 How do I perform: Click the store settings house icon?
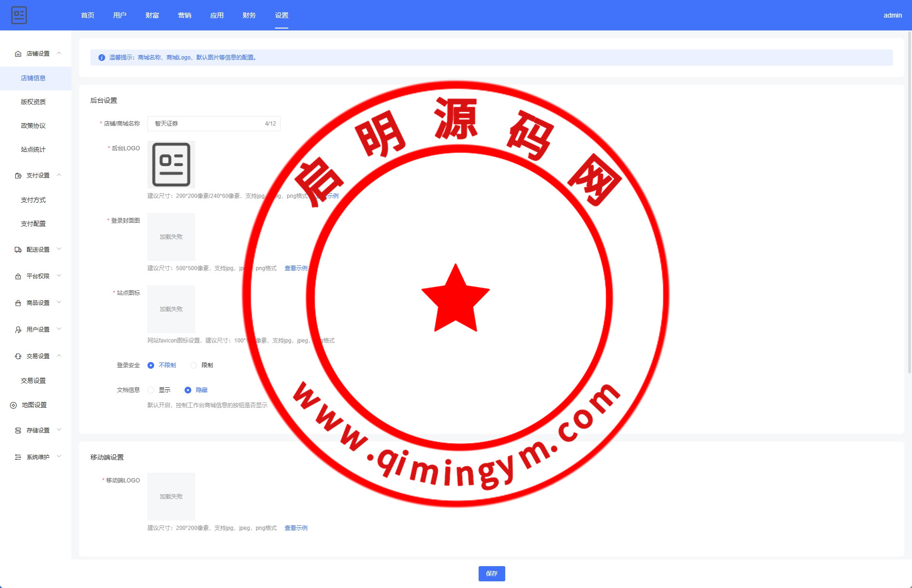pyautogui.click(x=18, y=54)
